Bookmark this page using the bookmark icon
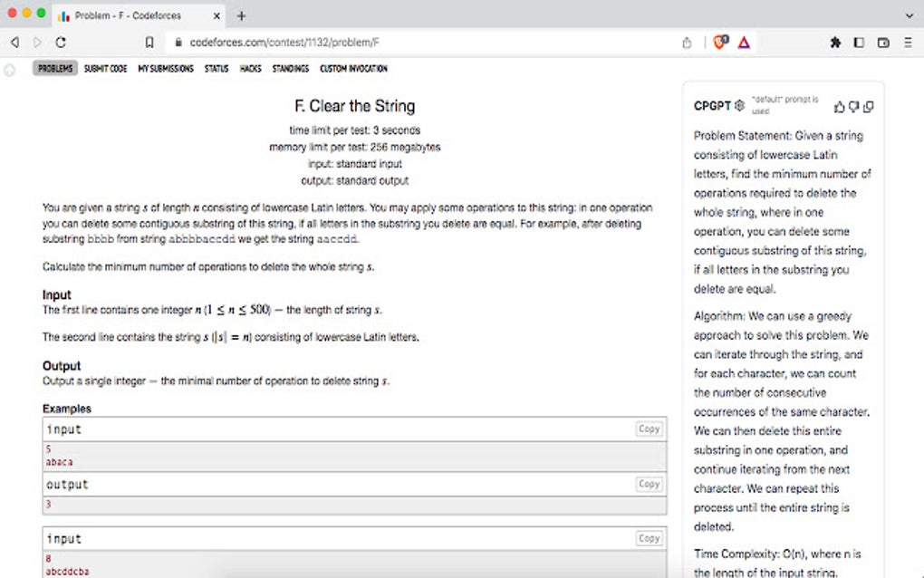This screenshot has width=924, height=578. 149,43
